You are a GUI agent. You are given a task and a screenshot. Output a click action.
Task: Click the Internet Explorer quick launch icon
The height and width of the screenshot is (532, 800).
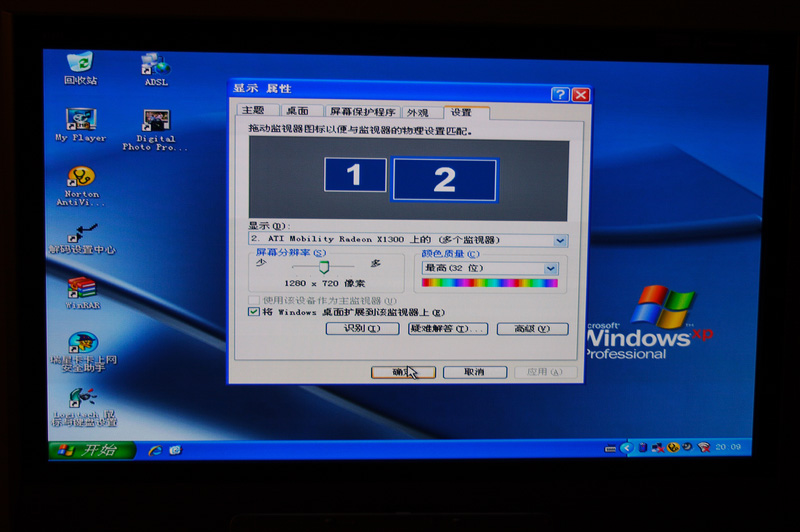pos(155,450)
